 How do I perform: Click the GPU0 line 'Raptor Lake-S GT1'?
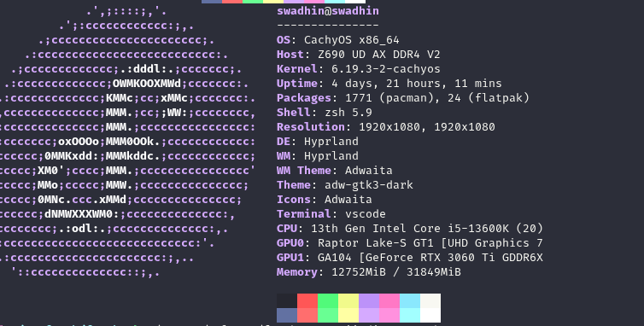pyautogui.click(x=410, y=242)
